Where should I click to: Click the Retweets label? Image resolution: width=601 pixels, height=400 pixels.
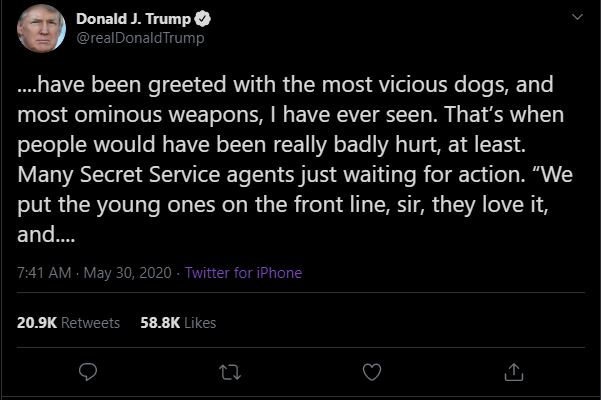93,322
